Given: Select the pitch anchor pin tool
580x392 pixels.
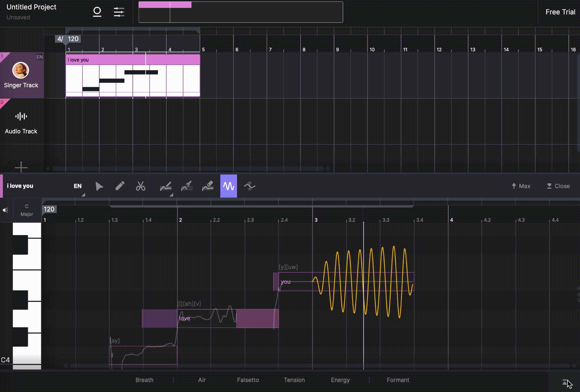Looking at the screenshot, I should click(187, 186).
